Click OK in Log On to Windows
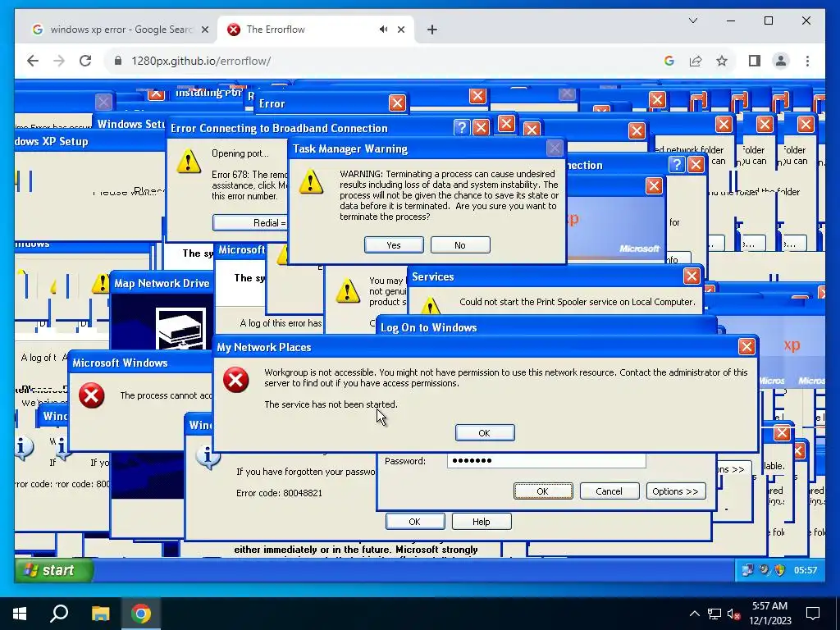840x630 pixels. coord(543,491)
